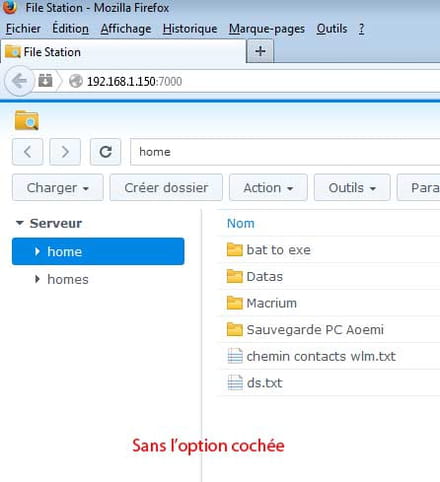Click the Firefox browser back button
Image resolution: width=440 pixels, height=482 pixels.
(19, 81)
